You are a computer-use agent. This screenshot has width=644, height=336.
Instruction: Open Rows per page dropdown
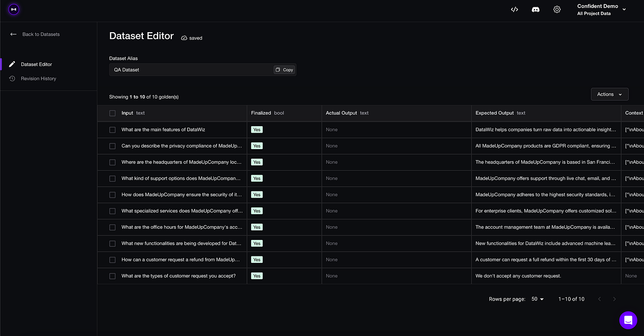(538, 299)
